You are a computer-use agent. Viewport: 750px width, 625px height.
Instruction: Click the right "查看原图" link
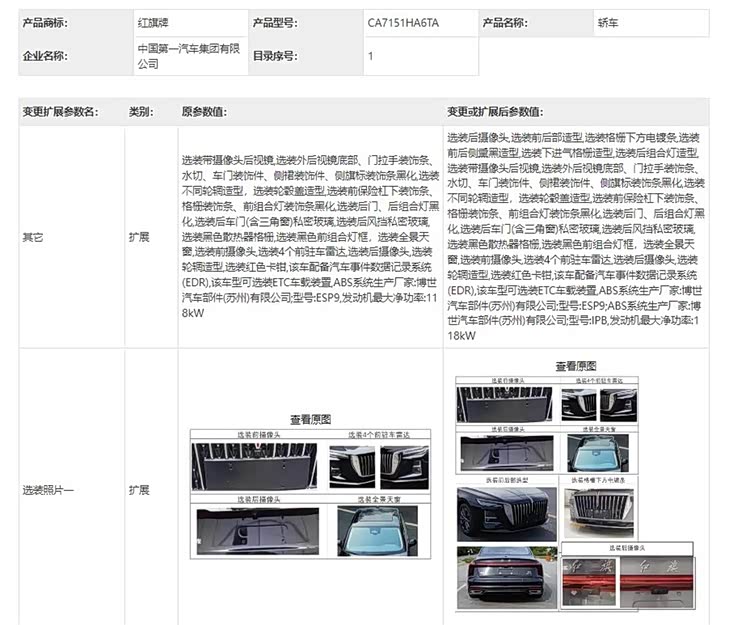point(575,366)
